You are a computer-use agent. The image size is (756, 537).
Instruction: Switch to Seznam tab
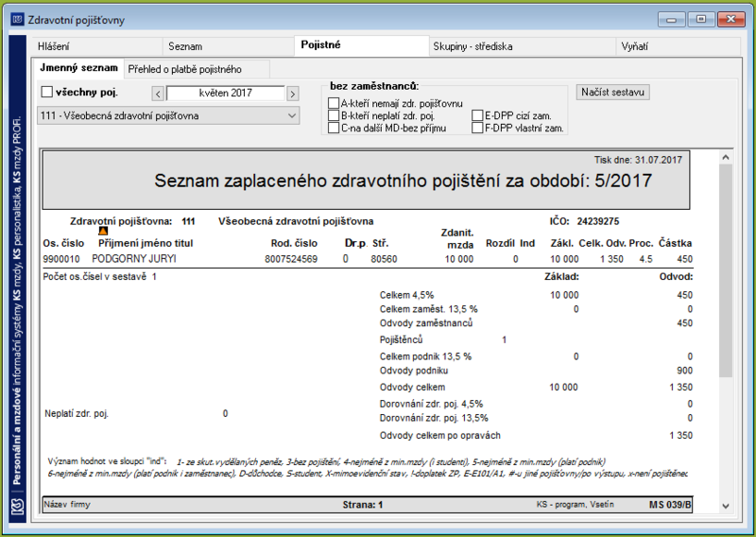coord(229,46)
